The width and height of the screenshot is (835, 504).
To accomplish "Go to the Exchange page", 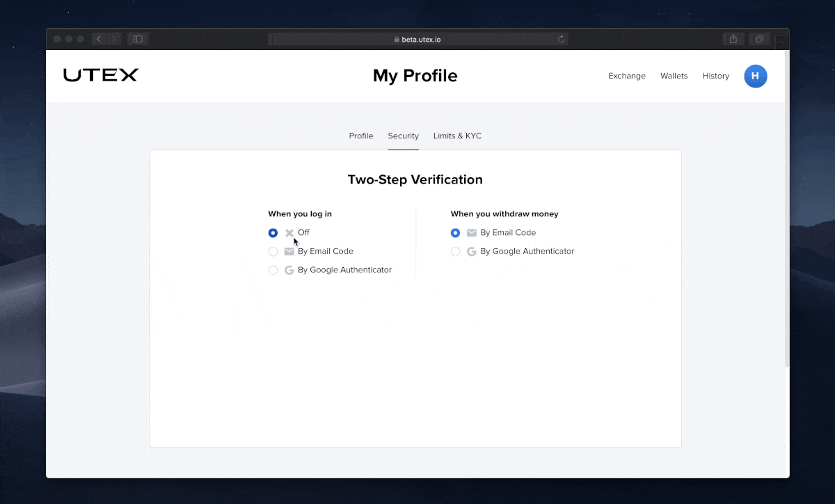I will 627,76.
